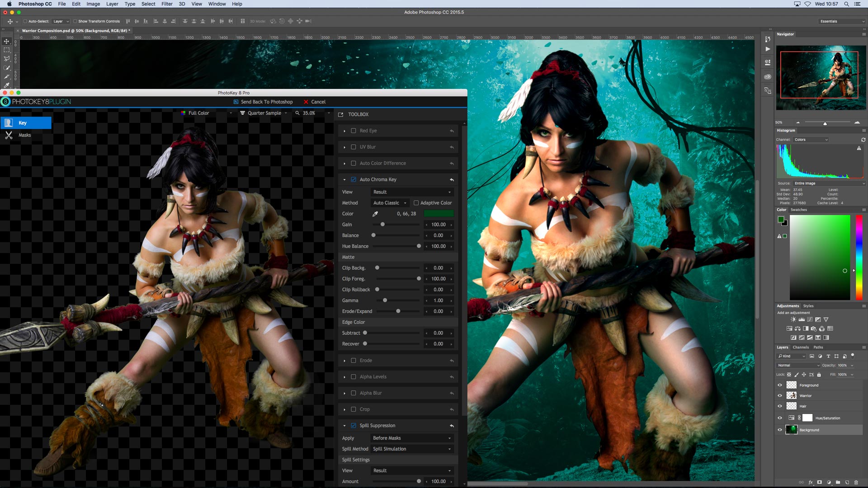Switch to the Styles tab
Viewport: 868px width, 488px height.
tap(808, 306)
